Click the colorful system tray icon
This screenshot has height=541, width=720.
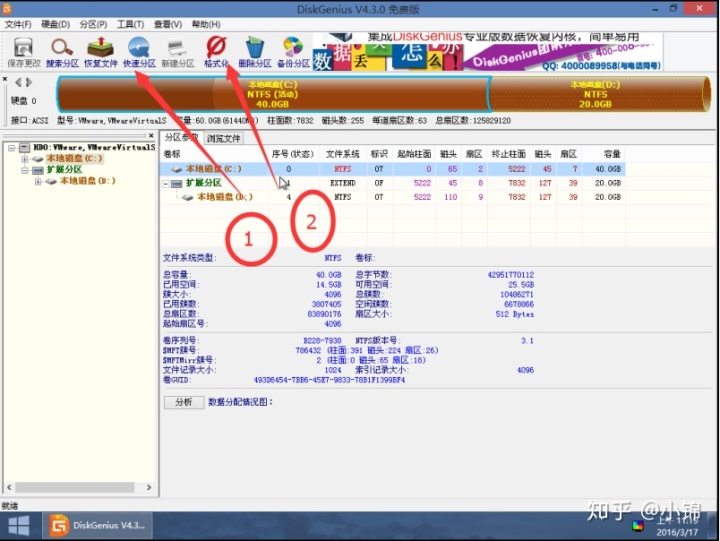pyautogui.click(x=637, y=526)
